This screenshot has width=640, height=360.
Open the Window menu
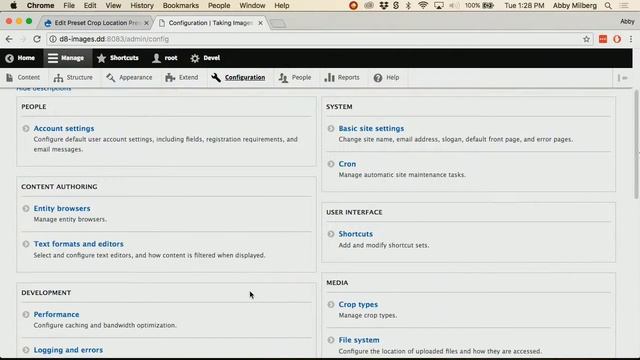pyautogui.click(x=252, y=6)
